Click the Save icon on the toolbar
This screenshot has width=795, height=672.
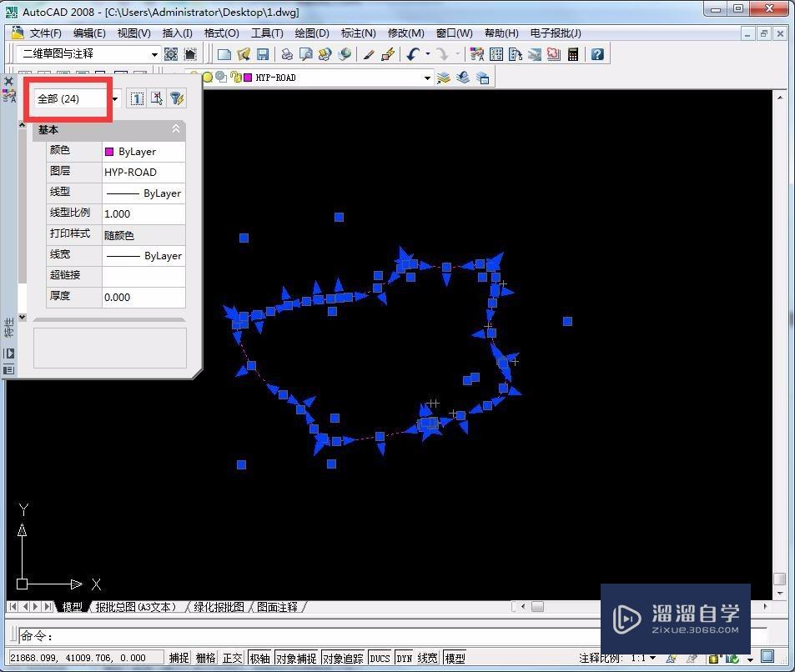(x=263, y=53)
